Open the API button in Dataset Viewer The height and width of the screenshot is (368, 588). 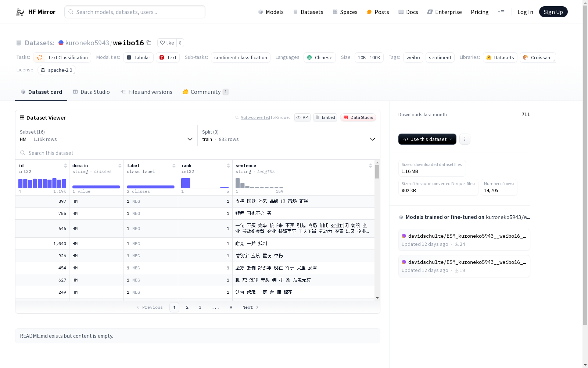pos(302,117)
